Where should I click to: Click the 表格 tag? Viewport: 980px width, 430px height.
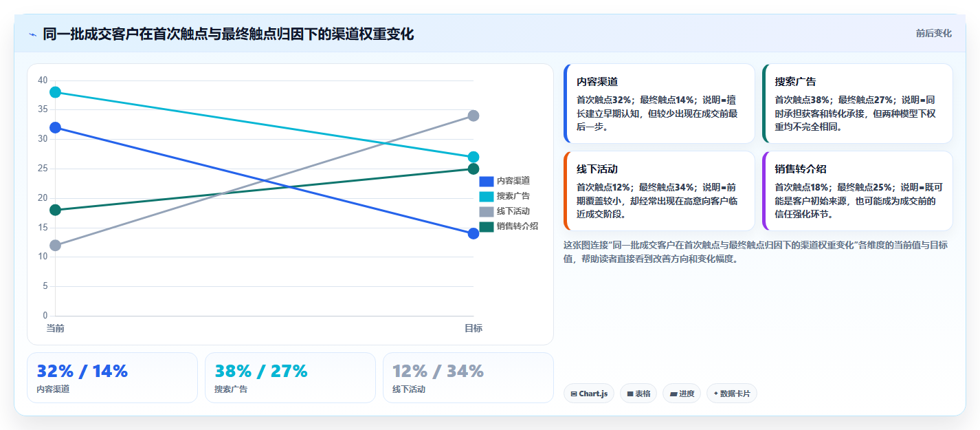point(638,394)
